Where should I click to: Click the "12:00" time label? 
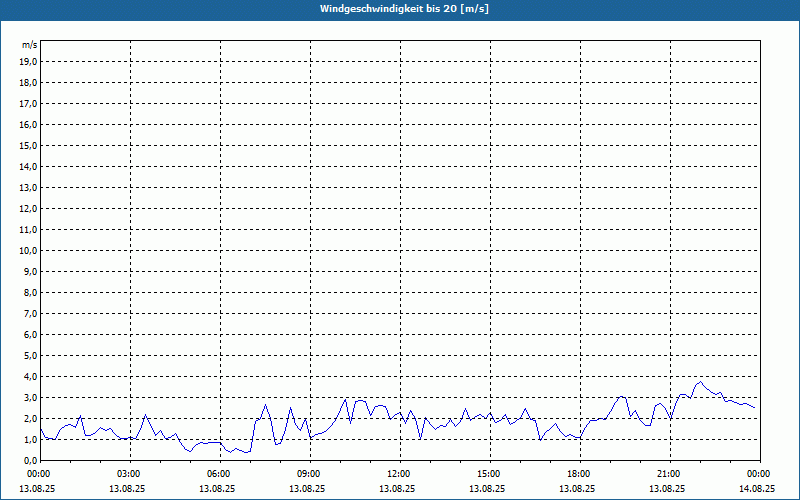coord(401,474)
